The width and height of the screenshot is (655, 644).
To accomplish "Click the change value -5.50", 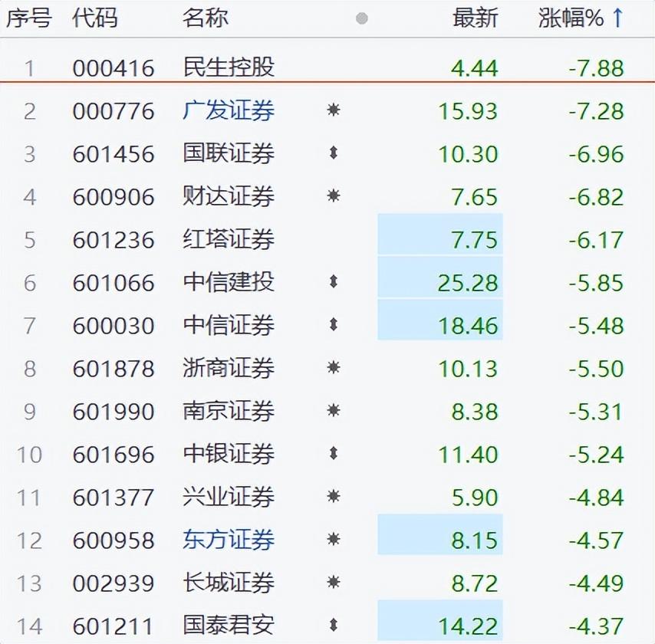I will coord(597,369).
